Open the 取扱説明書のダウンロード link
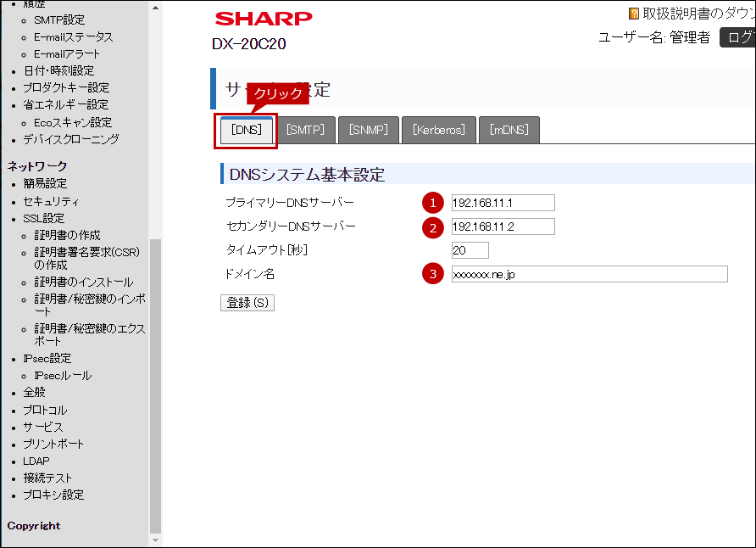This screenshot has width=756, height=548. (698, 14)
